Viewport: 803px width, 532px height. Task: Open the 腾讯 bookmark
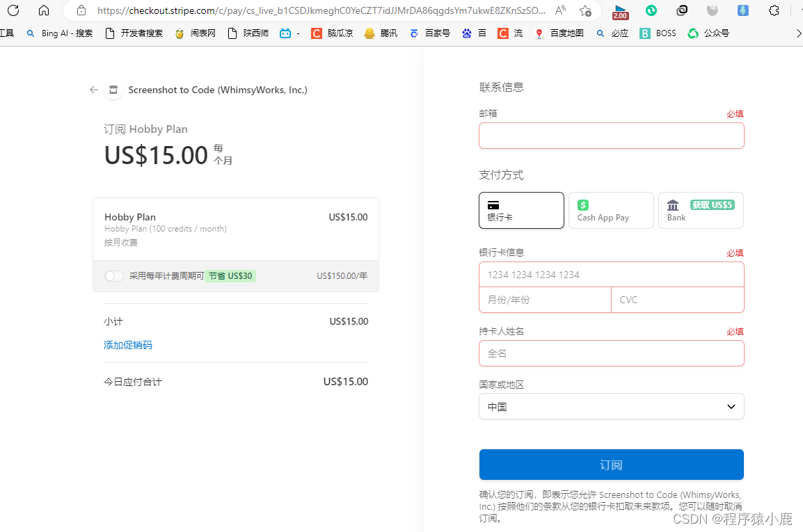click(381, 33)
